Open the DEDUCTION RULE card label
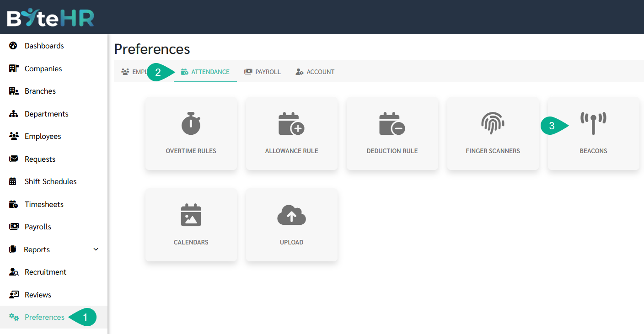Screen dimensions: 644x334 [392, 151]
